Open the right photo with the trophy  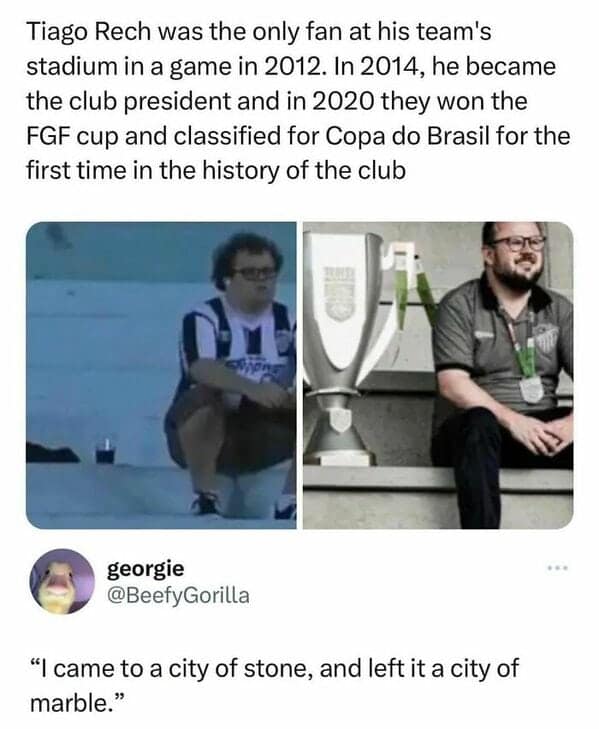click(x=438, y=375)
